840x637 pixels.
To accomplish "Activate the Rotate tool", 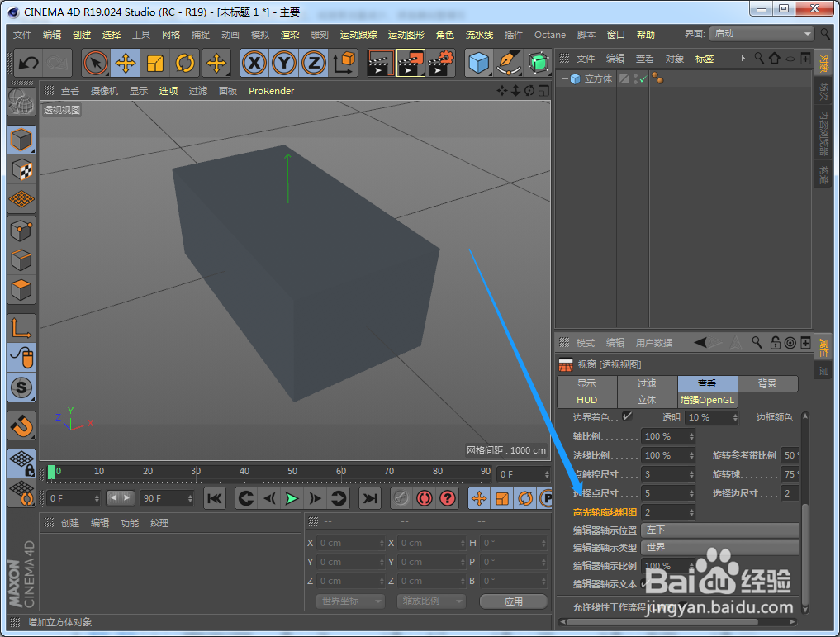I will point(185,64).
